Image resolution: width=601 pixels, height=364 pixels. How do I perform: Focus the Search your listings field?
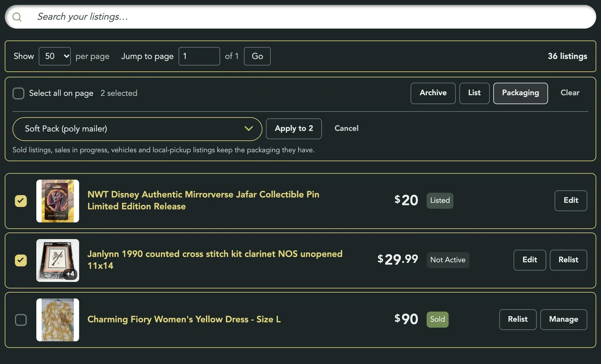point(300,17)
